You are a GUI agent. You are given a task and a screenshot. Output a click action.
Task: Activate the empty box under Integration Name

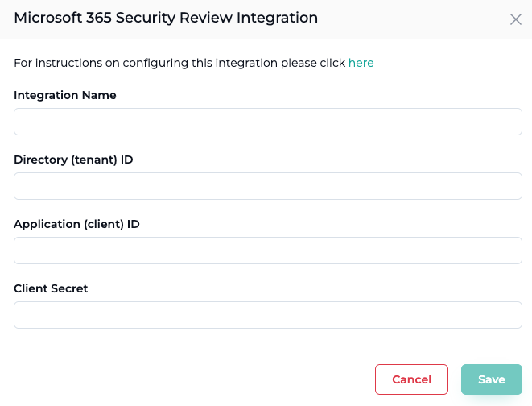click(267, 122)
